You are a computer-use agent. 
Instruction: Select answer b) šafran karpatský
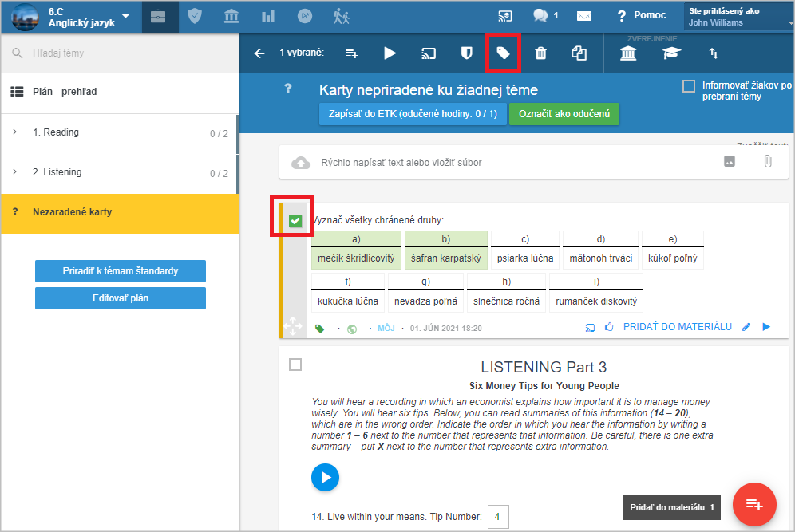pyautogui.click(x=445, y=250)
